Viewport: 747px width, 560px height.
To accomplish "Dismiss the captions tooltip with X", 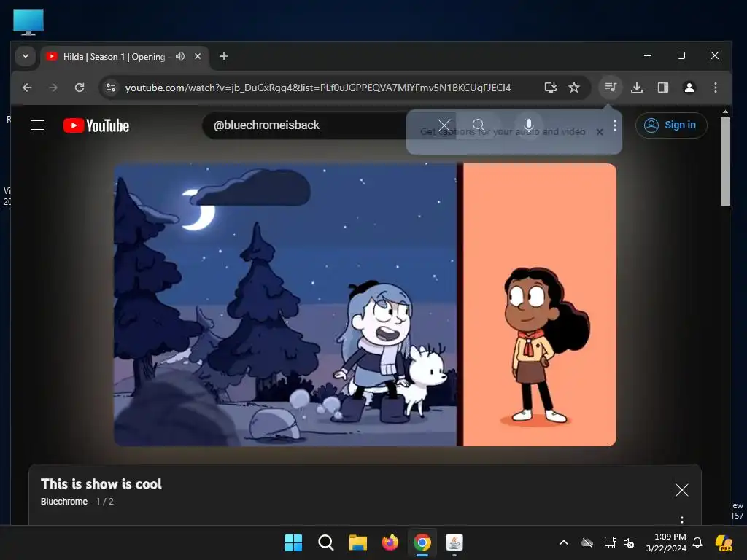I will [600, 132].
